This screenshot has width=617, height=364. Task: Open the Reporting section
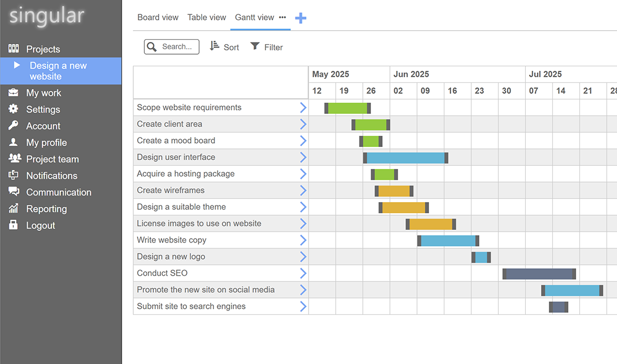pyautogui.click(x=48, y=209)
